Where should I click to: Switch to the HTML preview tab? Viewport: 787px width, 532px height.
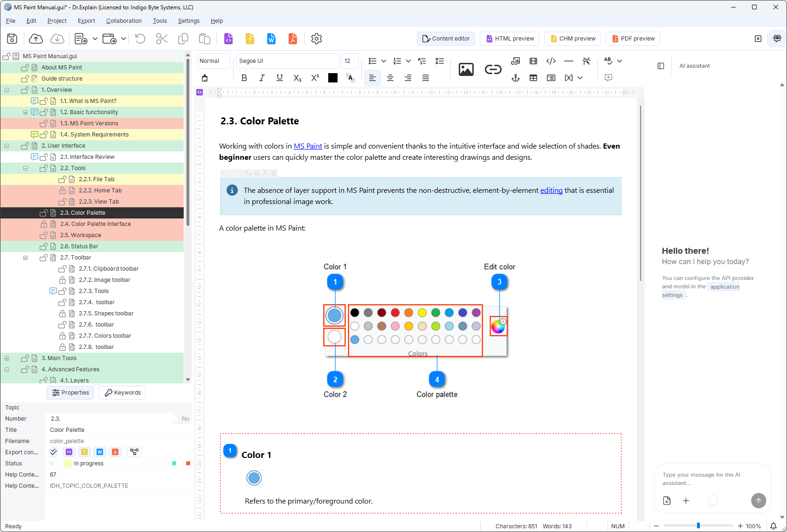[510, 39]
